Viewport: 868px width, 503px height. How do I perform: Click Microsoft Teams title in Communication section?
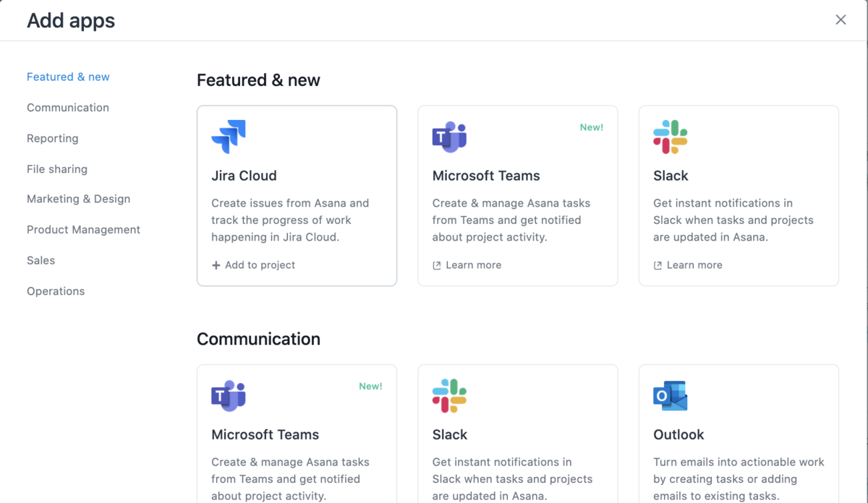[265, 434]
